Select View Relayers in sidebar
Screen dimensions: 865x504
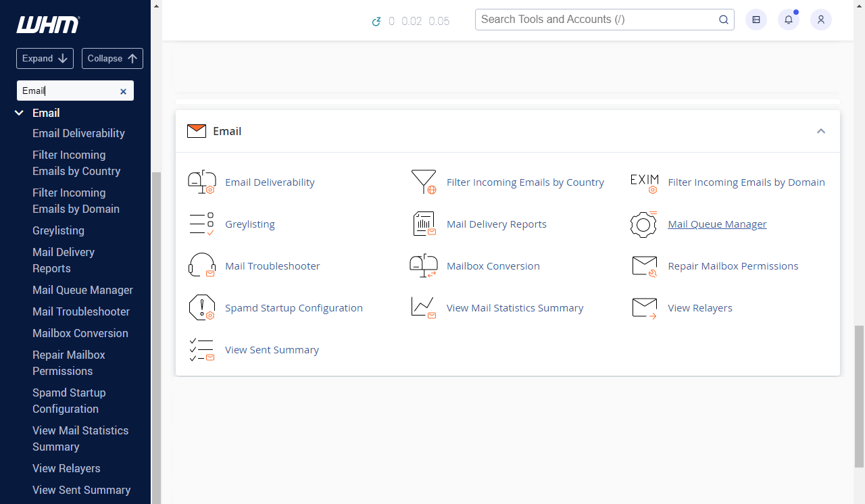tap(66, 468)
